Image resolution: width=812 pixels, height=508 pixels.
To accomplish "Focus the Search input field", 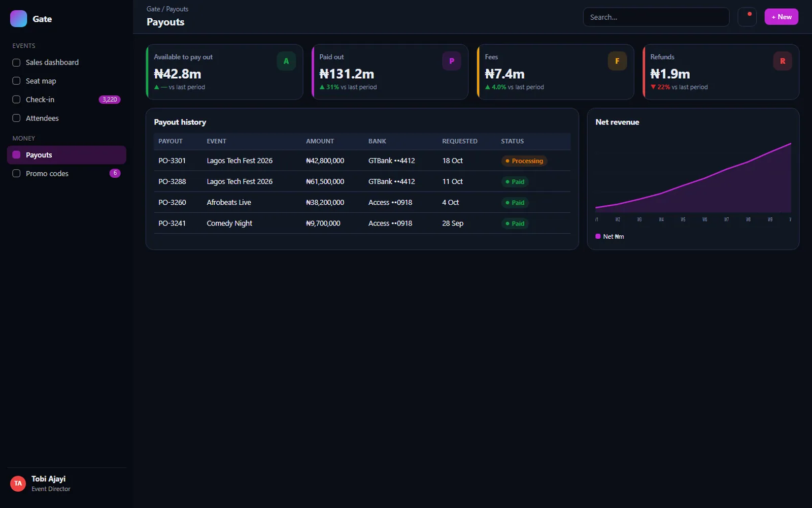I will pos(656,17).
